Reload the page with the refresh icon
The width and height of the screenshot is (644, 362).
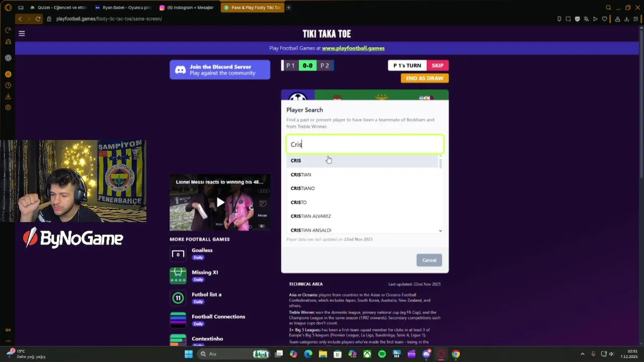[x=38, y=19]
